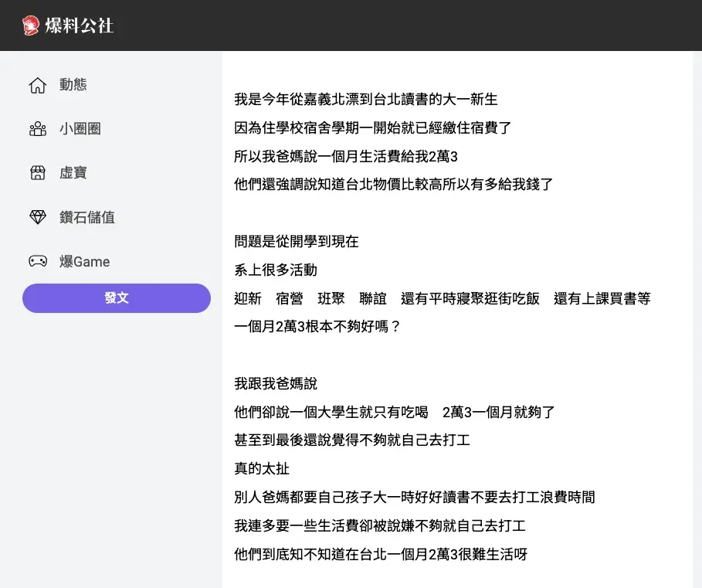Open the 小圈圈 section
Image resolution: width=702 pixels, height=588 pixels.
pos(80,129)
